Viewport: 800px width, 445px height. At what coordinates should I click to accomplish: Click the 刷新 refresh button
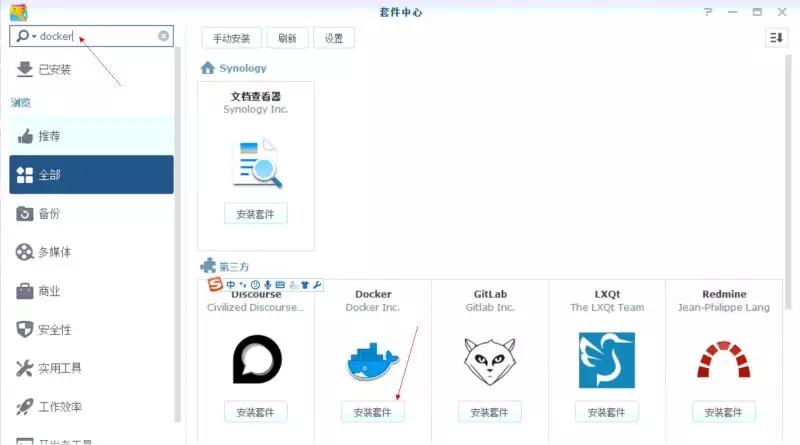click(287, 38)
